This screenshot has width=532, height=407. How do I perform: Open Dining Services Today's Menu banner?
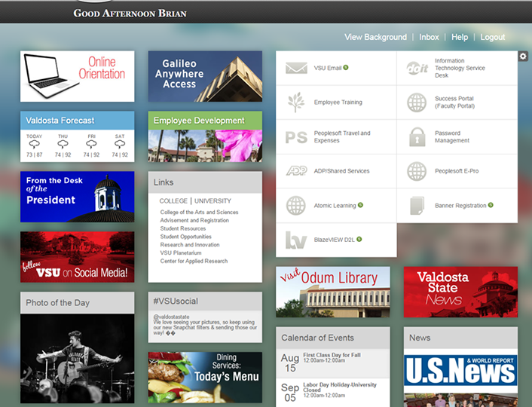pos(205,378)
